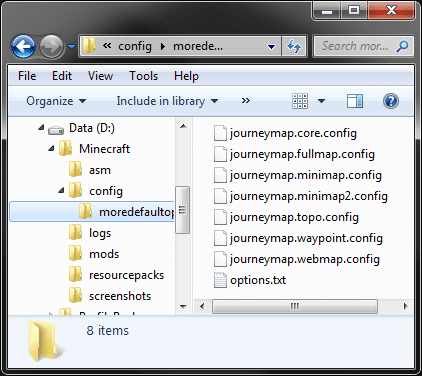Click the grayed Forward arrow button
The width and height of the screenshot is (422, 376).
click(x=51, y=46)
